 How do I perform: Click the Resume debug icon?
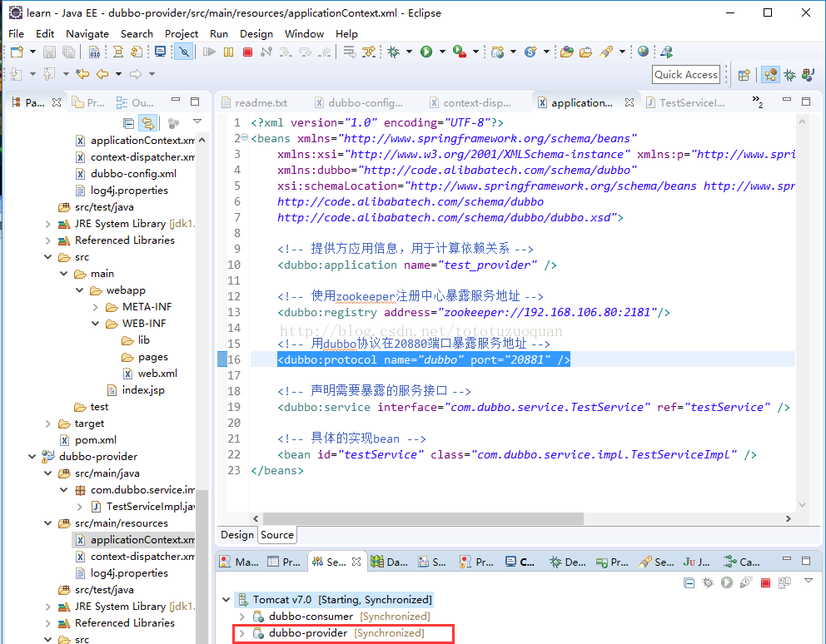tap(209, 52)
